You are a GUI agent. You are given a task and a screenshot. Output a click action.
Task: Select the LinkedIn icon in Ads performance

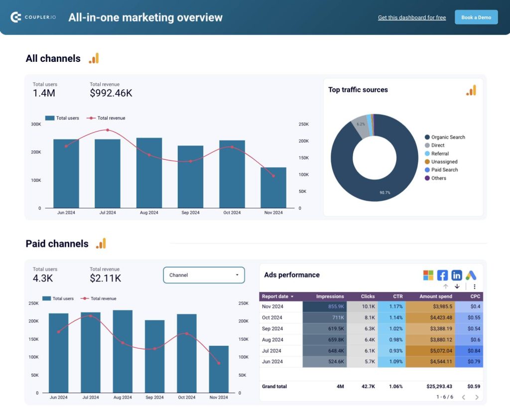[457, 275]
